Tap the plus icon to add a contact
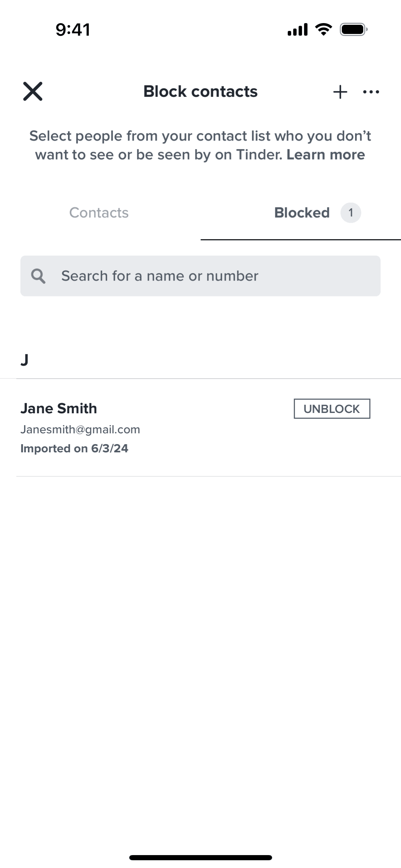401x868 pixels. pyautogui.click(x=340, y=92)
